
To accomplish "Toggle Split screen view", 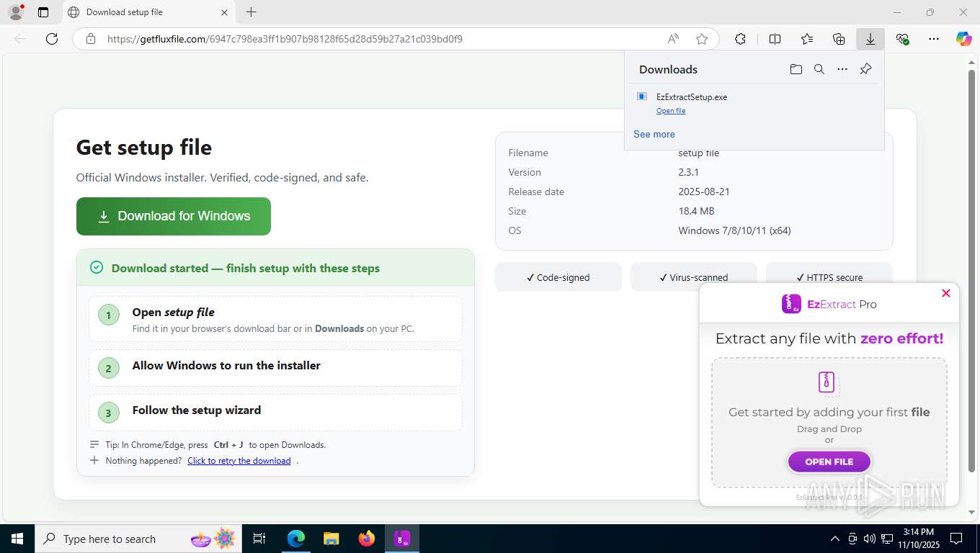I will point(775,39).
